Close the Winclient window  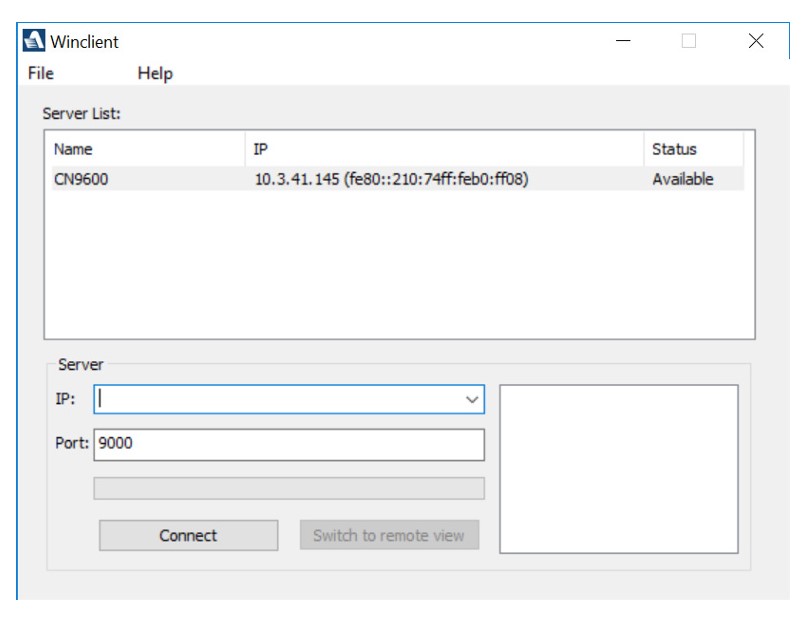[756, 41]
